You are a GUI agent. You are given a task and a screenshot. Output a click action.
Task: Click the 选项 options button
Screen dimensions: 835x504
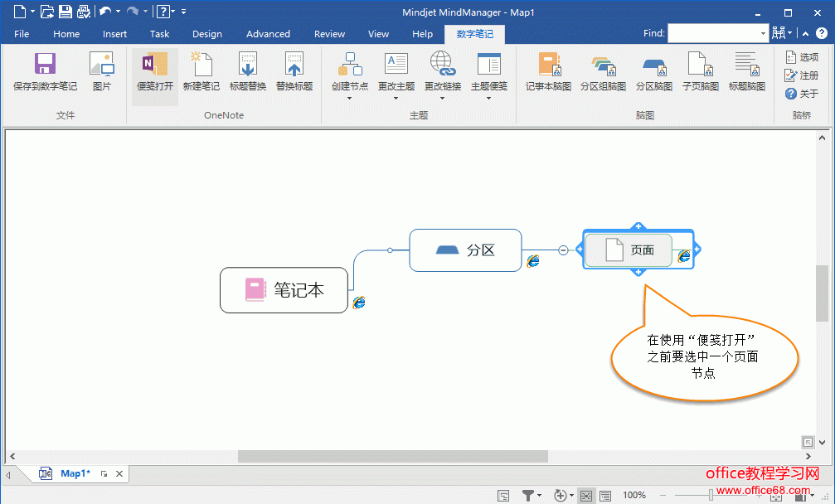coord(801,57)
